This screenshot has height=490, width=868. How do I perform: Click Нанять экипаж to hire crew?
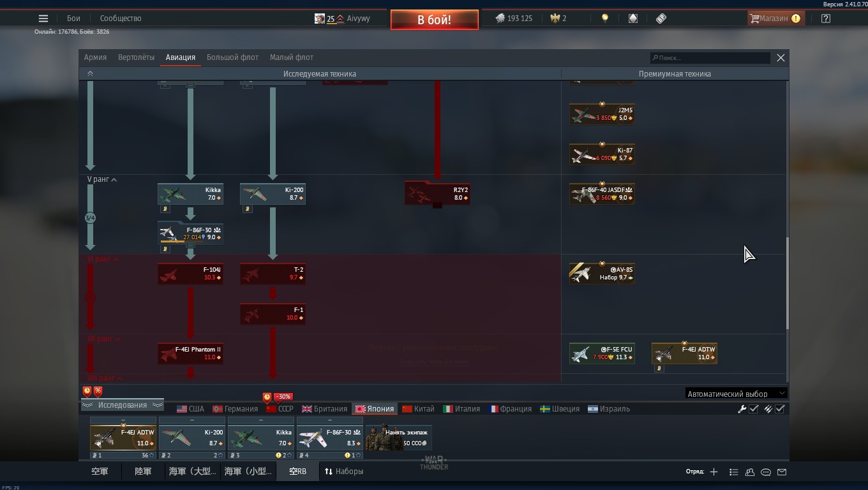(399, 438)
